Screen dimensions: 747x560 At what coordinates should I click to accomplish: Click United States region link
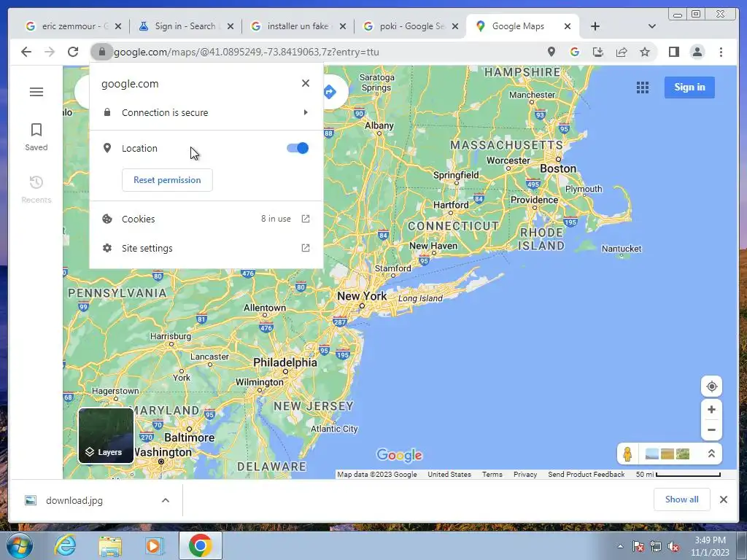pos(449,474)
